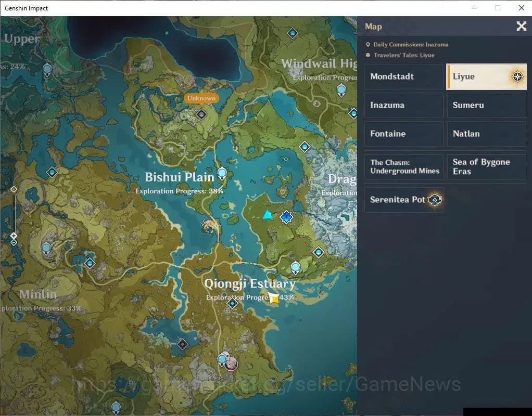Screen dimensions: 532x416
Task: Click the Bishui Plain area label
Action: [x=180, y=177]
